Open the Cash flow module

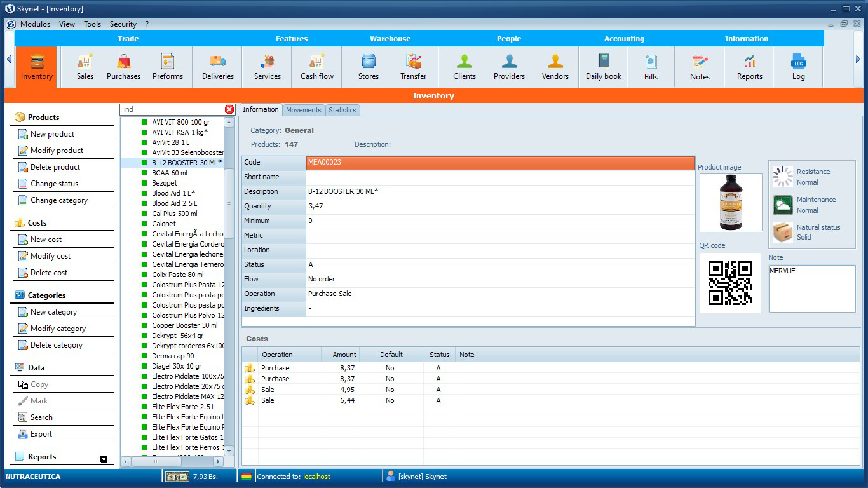click(x=316, y=66)
